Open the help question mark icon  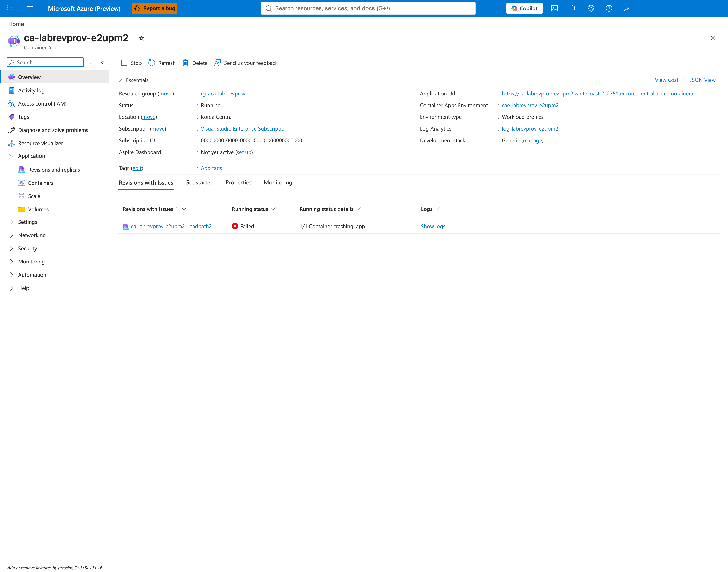coord(609,8)
